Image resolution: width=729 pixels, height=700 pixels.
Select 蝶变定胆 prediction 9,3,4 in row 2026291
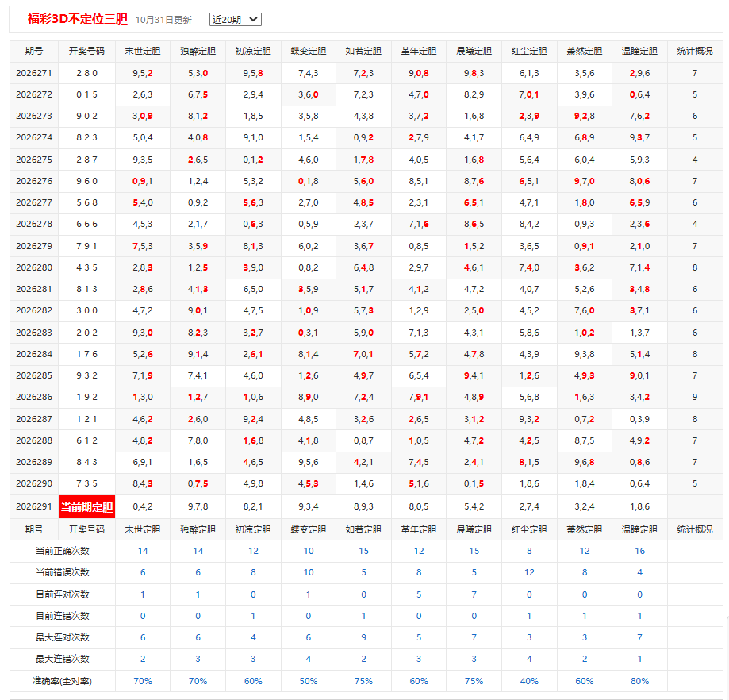(309, 506)
